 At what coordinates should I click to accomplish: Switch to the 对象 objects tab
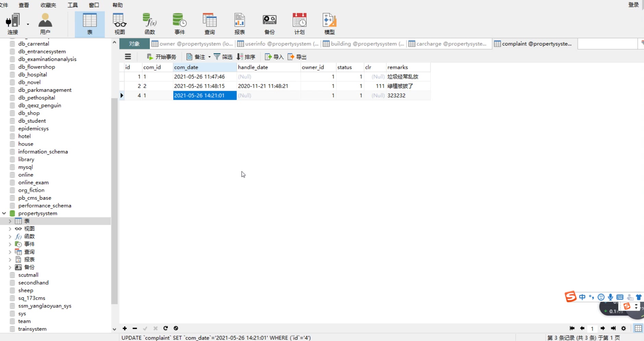pyautogui.click(x=134, y=44)
